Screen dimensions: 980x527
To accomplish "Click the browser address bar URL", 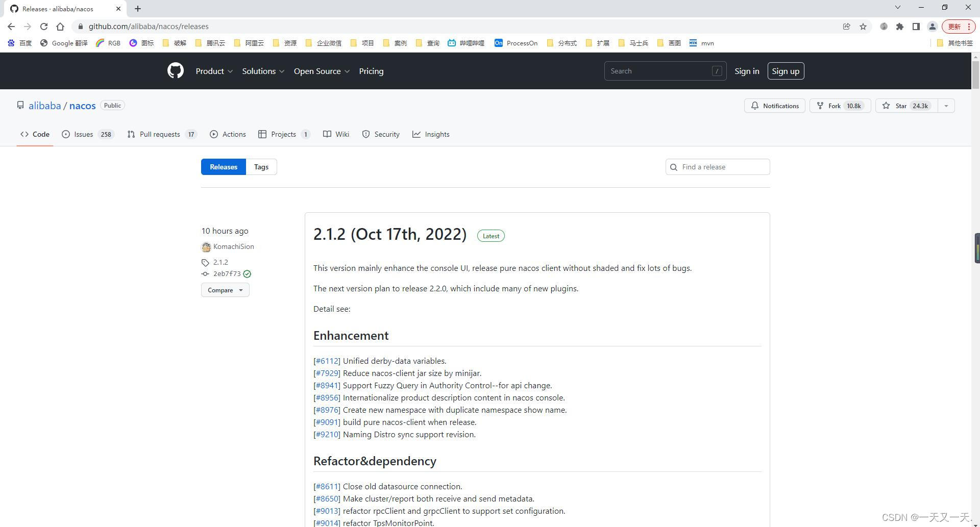I will coord(149,27).
